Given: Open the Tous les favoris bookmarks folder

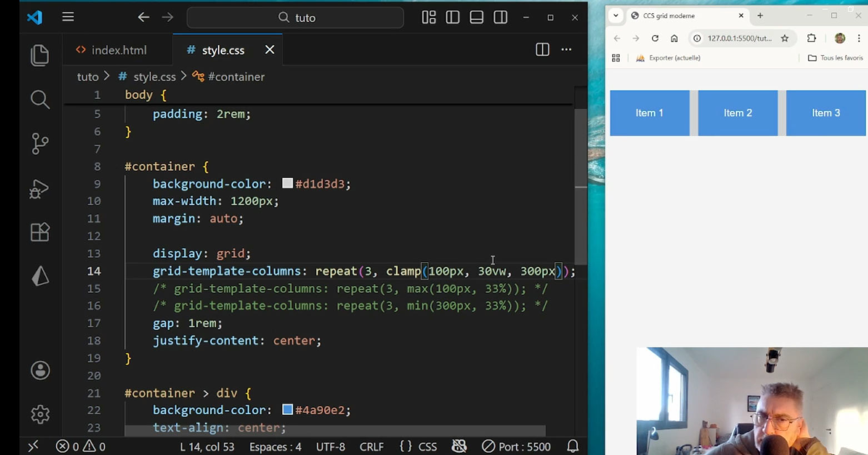Looking at the screenshot, I should 835,58.
